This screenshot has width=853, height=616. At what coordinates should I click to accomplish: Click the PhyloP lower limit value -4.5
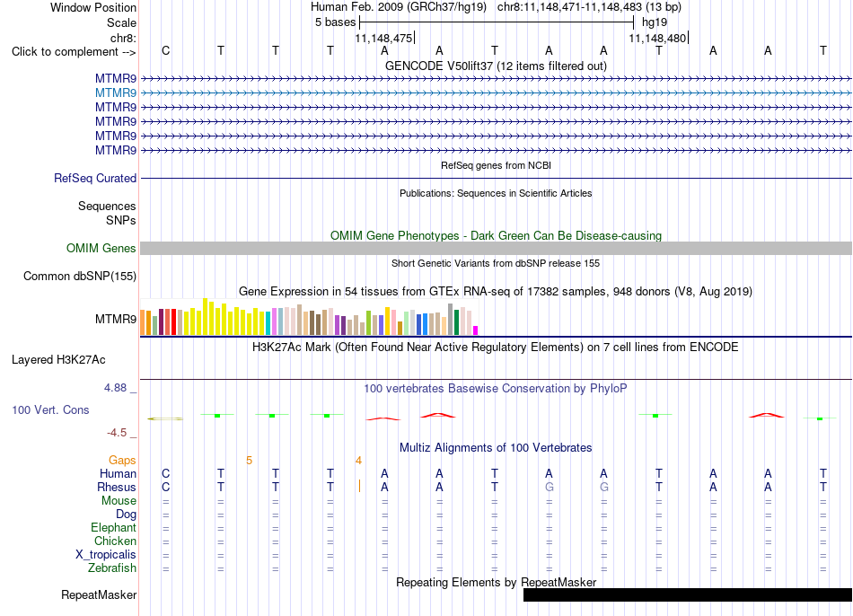[117, 433]
